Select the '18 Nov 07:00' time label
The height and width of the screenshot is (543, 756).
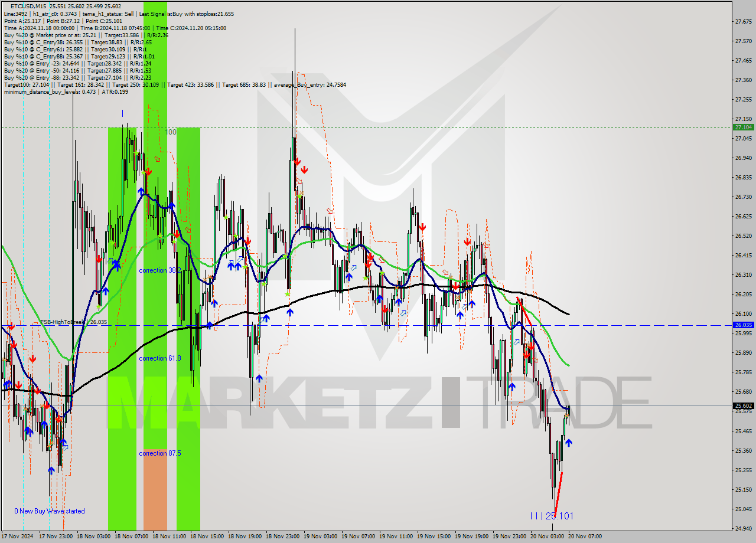[132, 537]
